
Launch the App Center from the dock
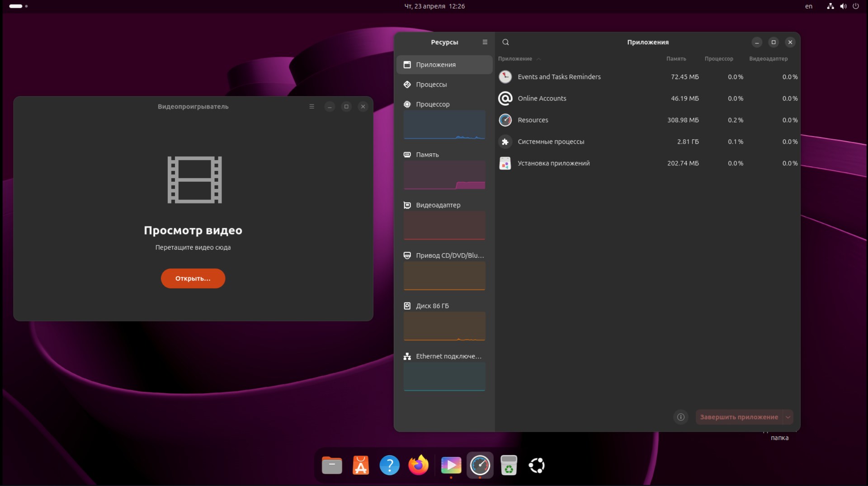point(360,465)
